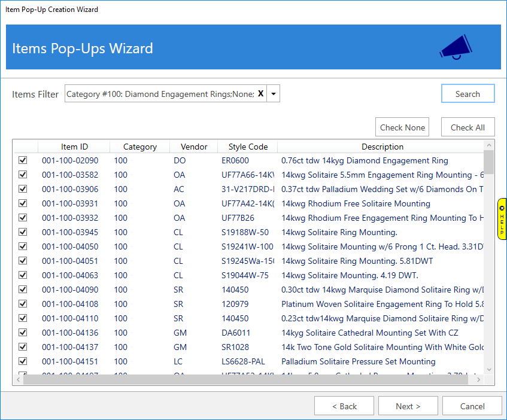Image resolution: width=507 pixels, height=420 pixels.
Task: Proceed with the Next > button
Action: coord(408,406)
